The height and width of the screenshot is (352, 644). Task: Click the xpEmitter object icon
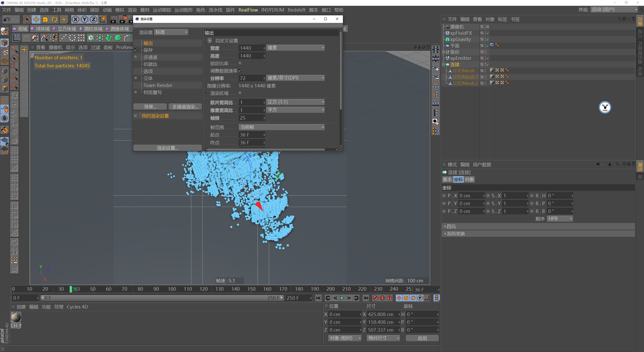(x=448, y=58)
